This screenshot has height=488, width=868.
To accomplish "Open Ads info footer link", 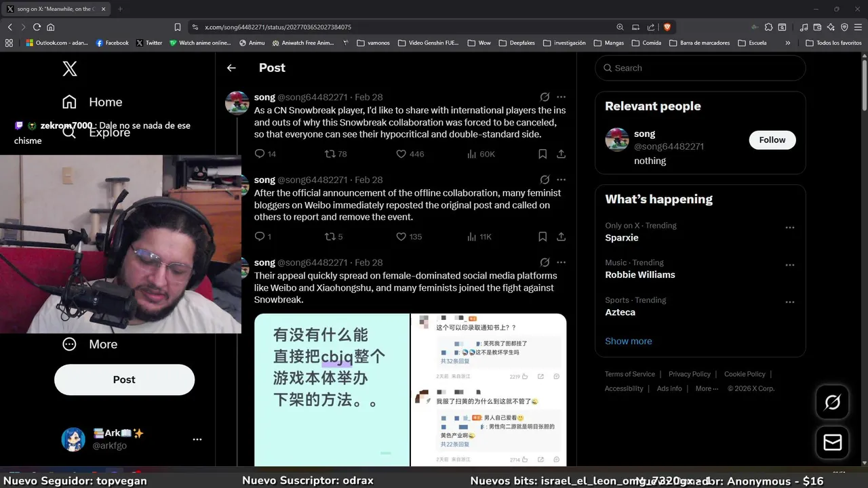I will point(669,388).
